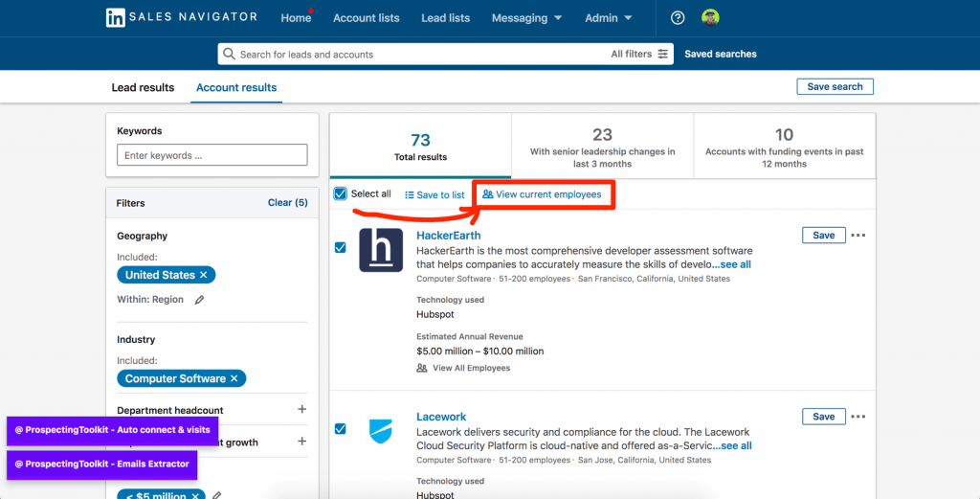Open the HackerEarth company name link
Image resolution: width=980 pixels, height=499 pixels.
(x=448, y=235)
